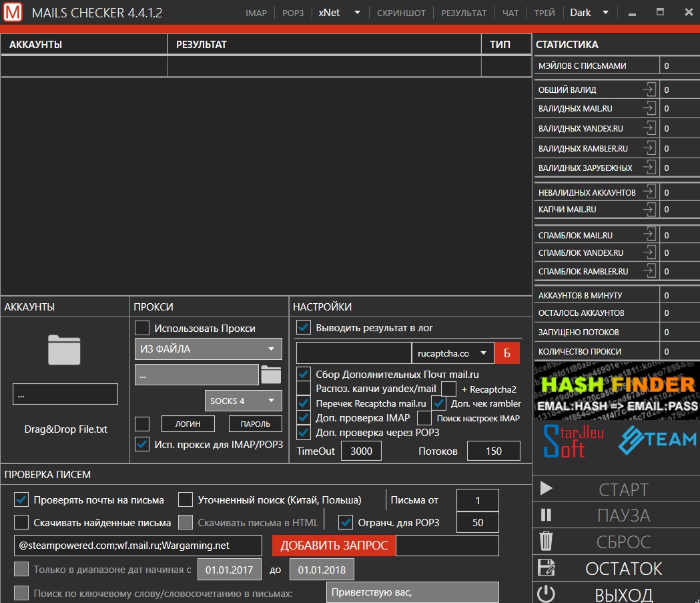
Task: Open the rucaptcha service dropdown
Action: (x=452, y=353)
